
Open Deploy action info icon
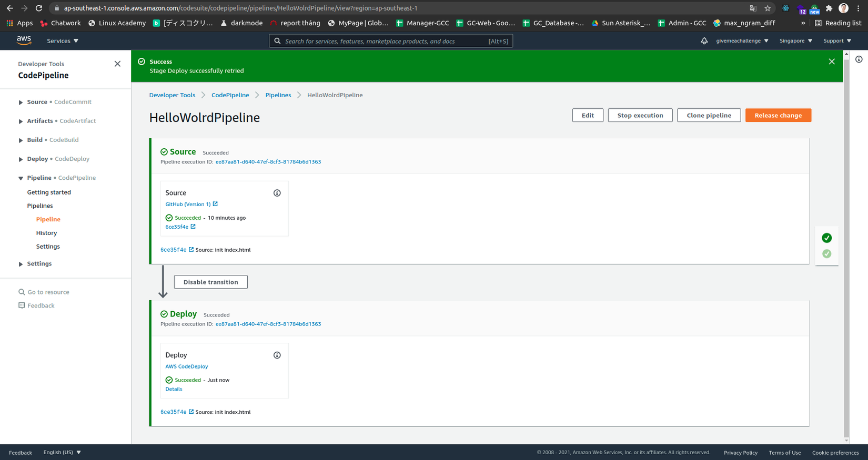click(277, 355)
